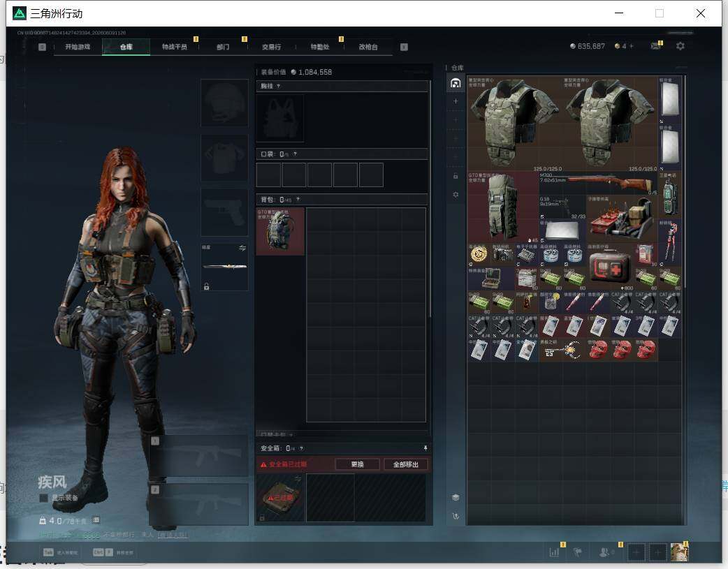Click the empty pistol equipment slot

point(224,212)
